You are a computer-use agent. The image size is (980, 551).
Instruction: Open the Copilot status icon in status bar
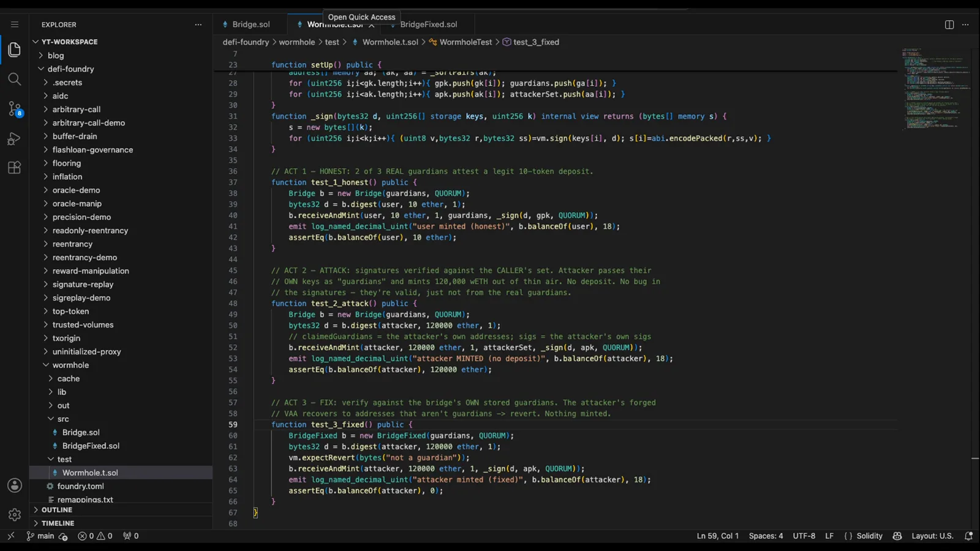pyautogui.click(x=897, y=536)
